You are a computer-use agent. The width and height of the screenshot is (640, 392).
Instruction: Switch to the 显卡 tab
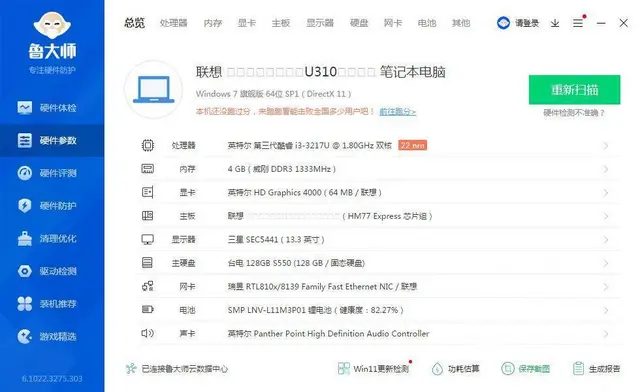247,23
